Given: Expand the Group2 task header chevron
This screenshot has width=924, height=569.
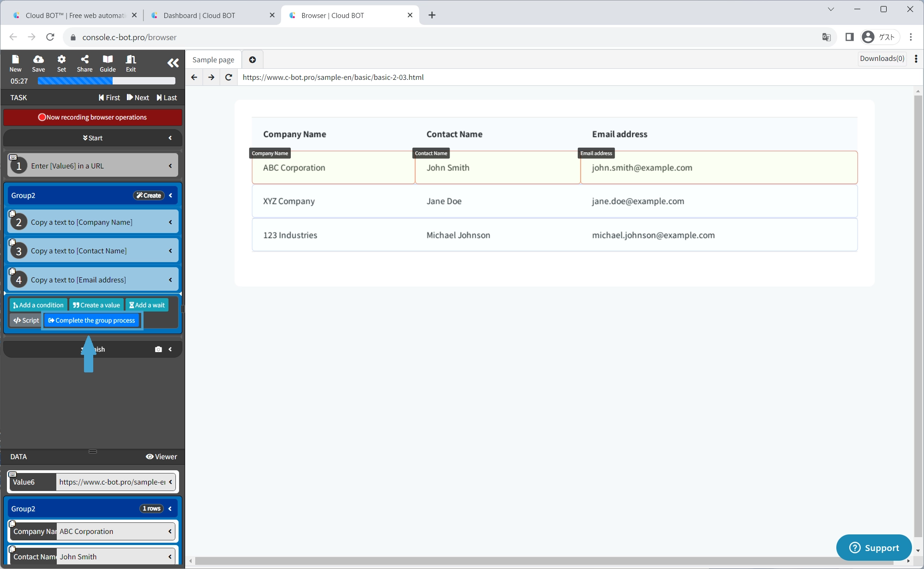Looking at the screenshot, I should tap(171, 195).
